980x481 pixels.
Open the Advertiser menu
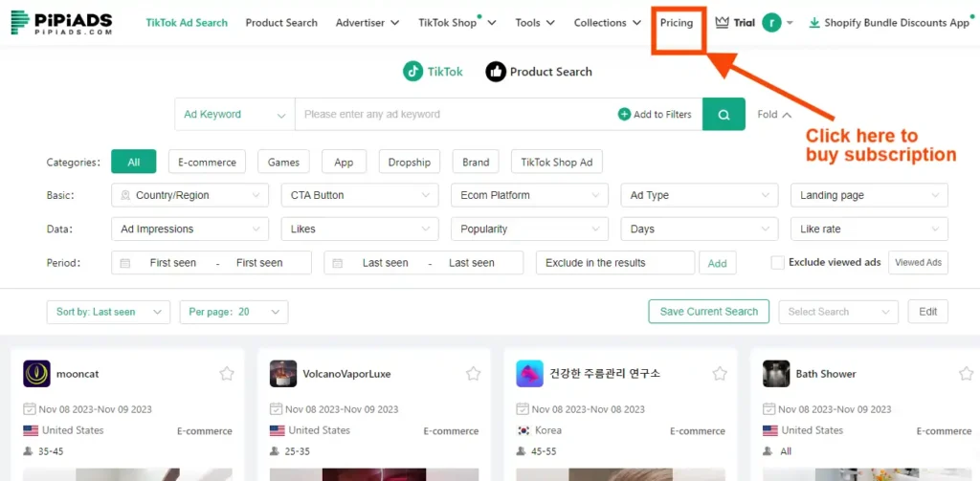point(367,23)
